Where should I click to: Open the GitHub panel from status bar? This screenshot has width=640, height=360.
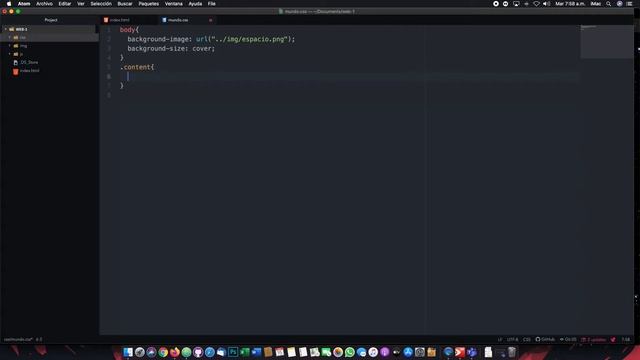click(x=545, y=340)
